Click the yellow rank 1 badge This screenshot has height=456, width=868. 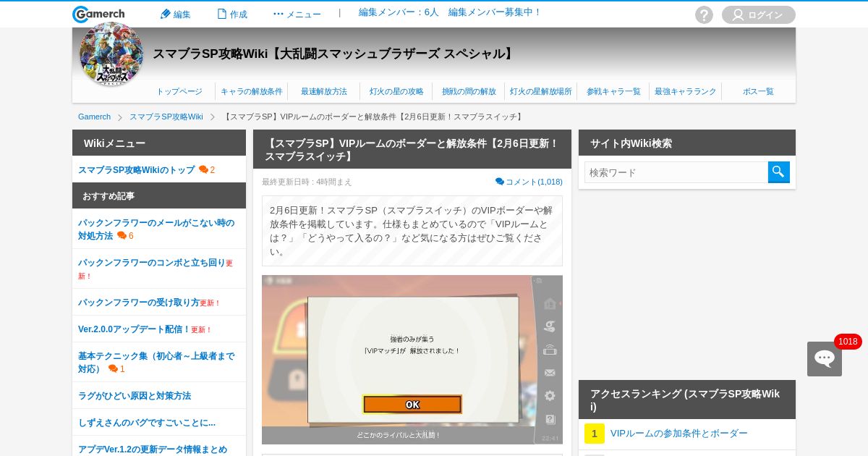pos(595,434)
